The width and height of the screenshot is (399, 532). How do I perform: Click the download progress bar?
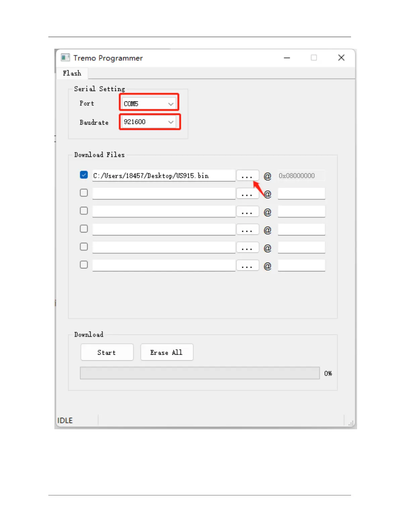pyautogui.click(x=200, y=373)
